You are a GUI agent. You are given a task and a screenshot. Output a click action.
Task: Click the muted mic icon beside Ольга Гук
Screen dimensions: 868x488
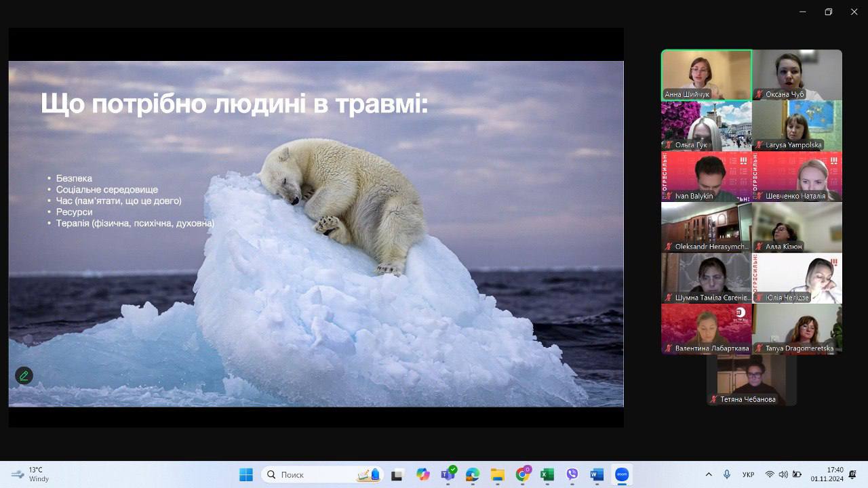click(x=669, y=145)
